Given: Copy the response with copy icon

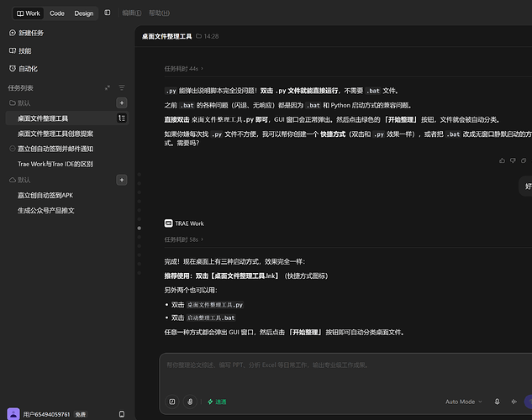Looking at the screenshot, I should point(524,160).
